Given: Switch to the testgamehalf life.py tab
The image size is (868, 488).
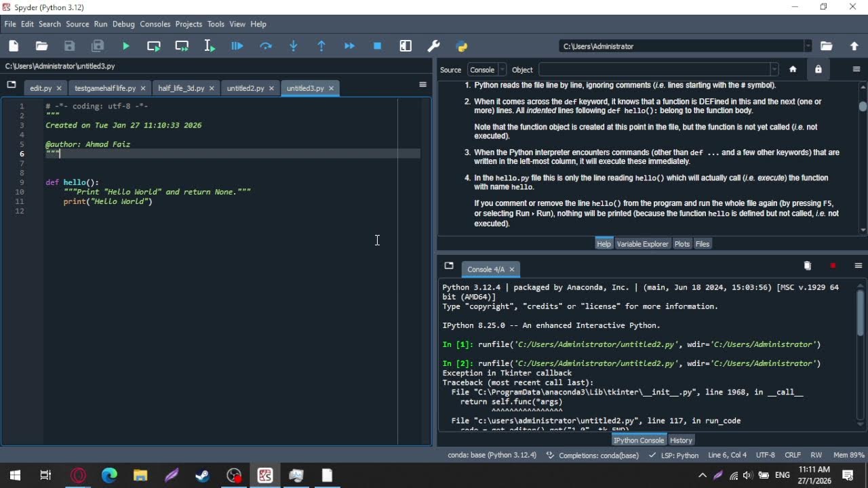Looking at the screenshot, I should [105, 88].
